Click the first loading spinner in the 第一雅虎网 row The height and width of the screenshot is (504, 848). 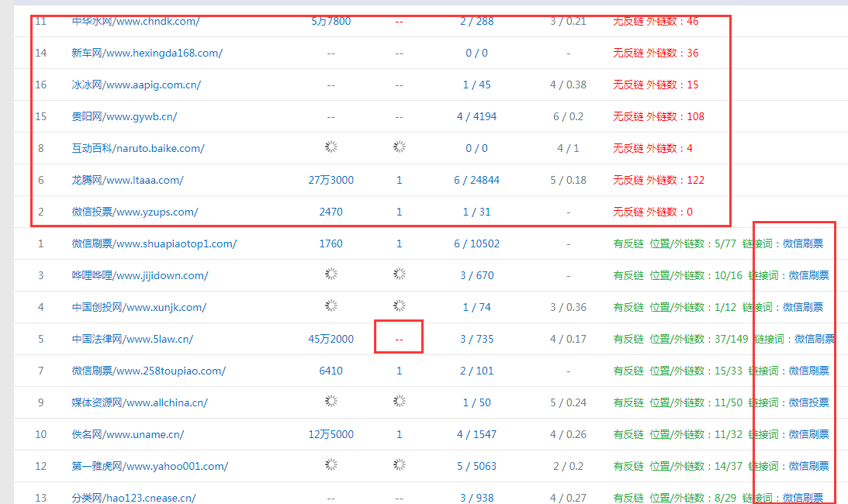(331, 464)
